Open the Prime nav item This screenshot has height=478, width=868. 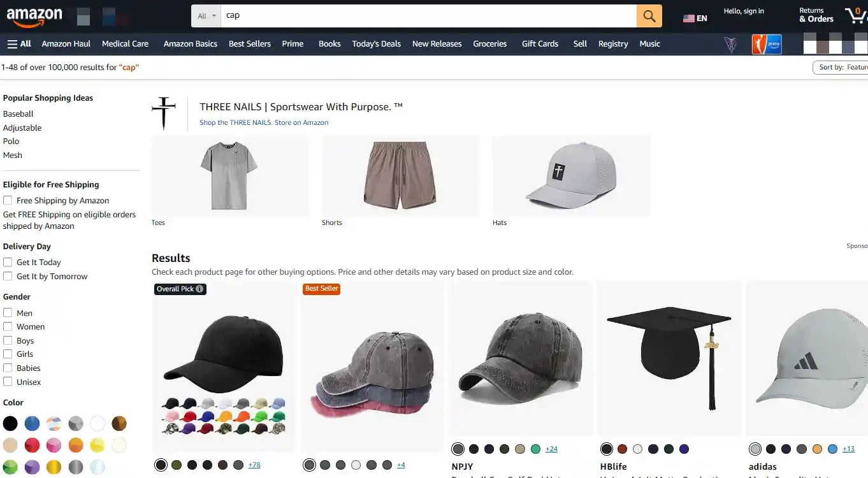(x=293, y=44)
